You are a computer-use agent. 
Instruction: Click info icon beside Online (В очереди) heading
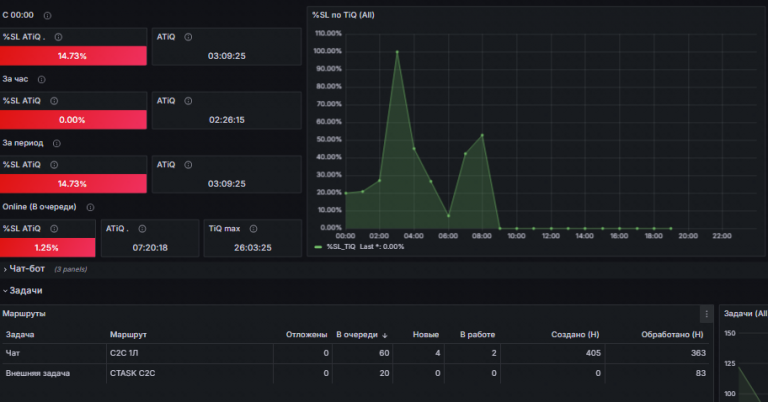[91, 208]
